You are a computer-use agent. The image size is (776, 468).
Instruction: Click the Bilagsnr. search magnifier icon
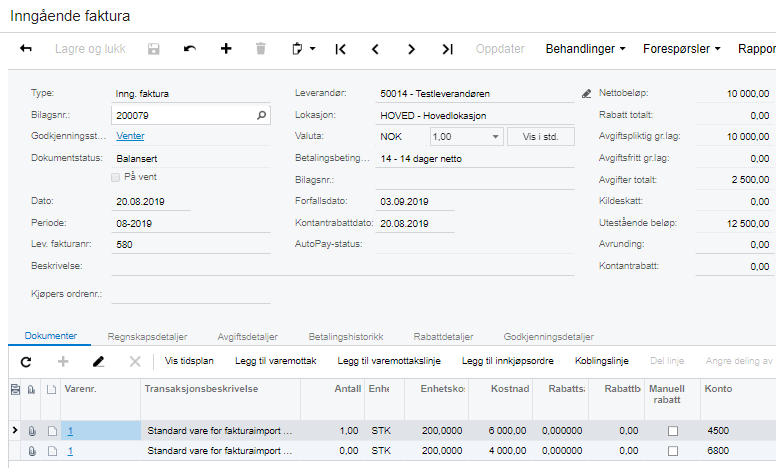pyautogui.click(x=262, y=115)
